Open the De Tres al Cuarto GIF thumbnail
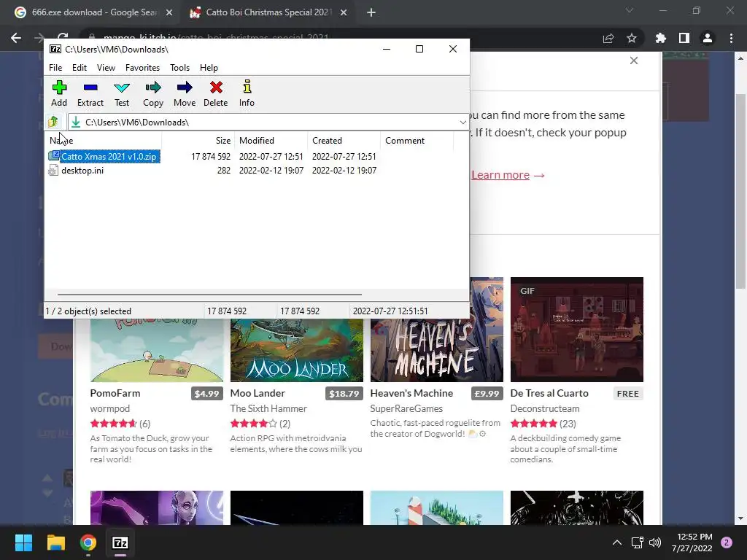The image size is (747, 560). 577,330
